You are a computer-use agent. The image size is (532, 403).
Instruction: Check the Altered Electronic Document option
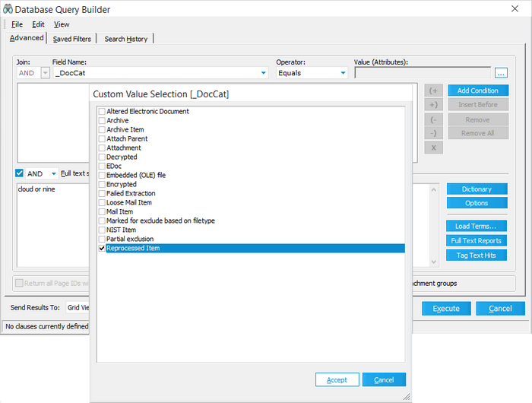point(102,111)
